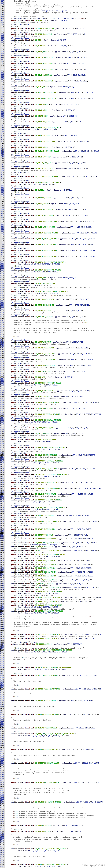This screenshot has width=107, height=868.
Task: Click the OP_PICTURE_IN_PICTURE constant declaration line
Action: 53,469
